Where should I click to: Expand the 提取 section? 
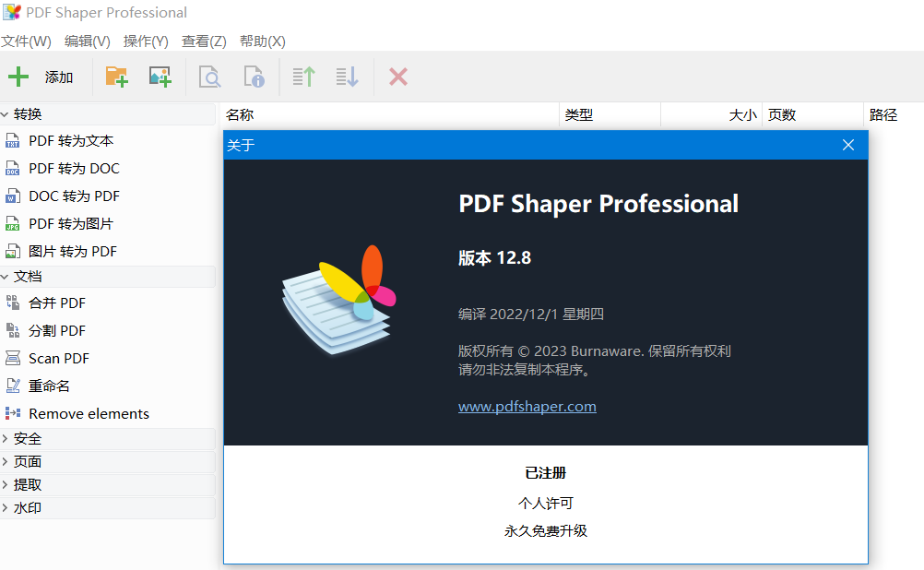point(5,484)
